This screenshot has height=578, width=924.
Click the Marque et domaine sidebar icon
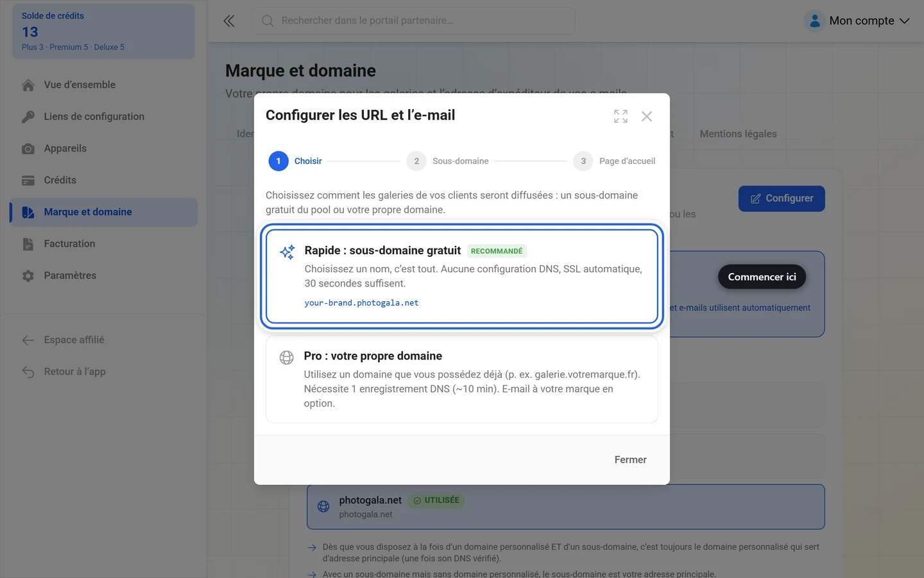click(28, 213)
